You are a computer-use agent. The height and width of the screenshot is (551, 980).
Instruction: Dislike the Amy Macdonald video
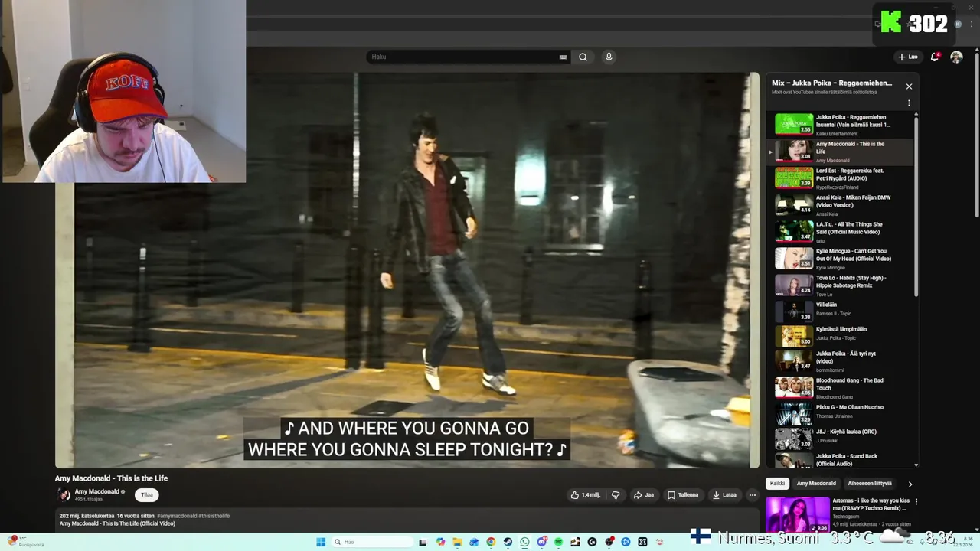(616, 495)
